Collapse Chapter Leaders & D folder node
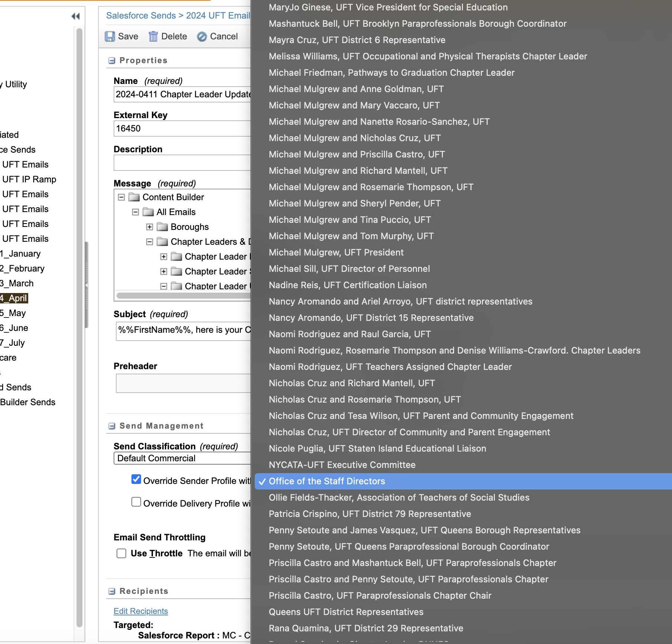 150,242
